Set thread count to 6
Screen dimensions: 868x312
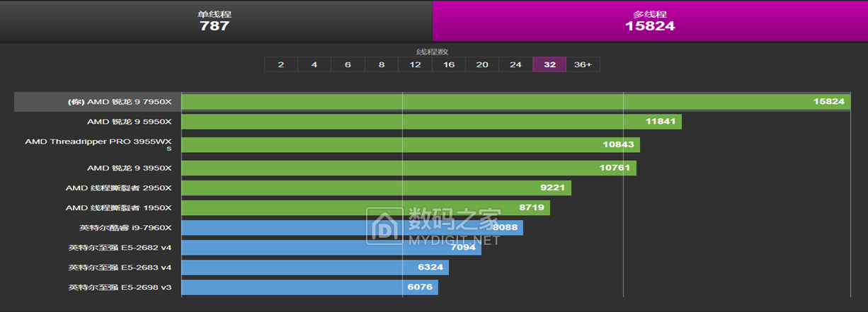[348, 64]
